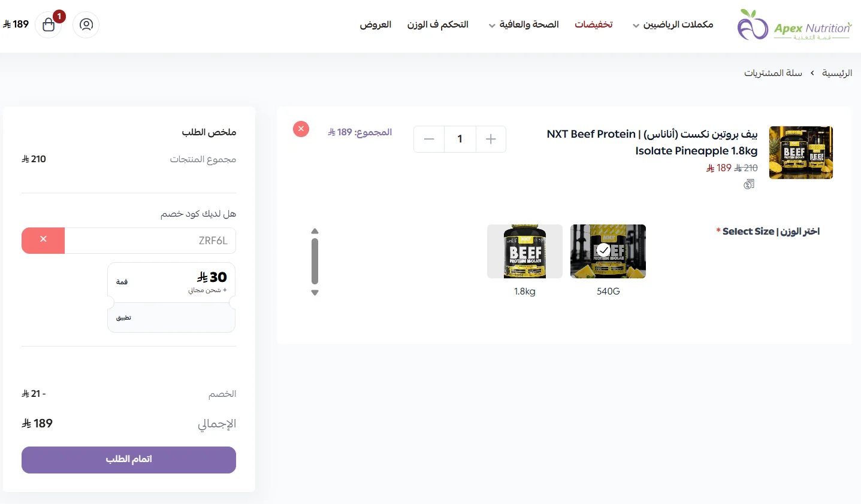
Task: Open the shopping cart bag icon
Action: click(49, 25)
